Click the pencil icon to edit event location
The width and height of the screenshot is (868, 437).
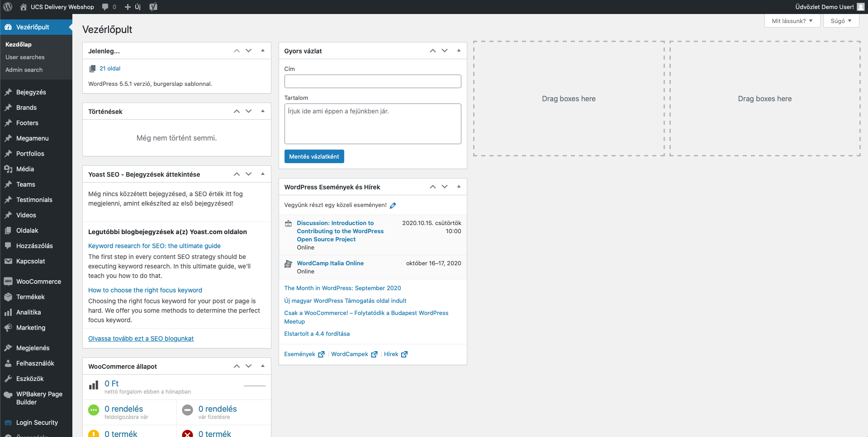393,205
